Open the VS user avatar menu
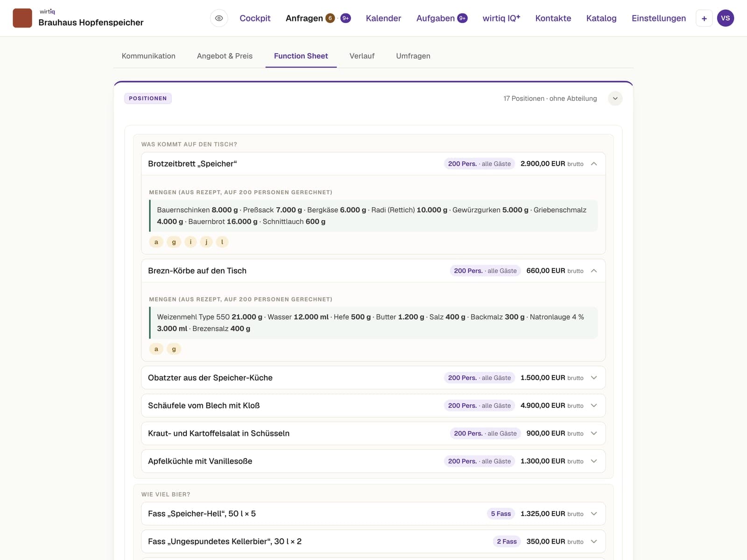The width and height of the screenshot is (747, 560). (x=726, y=18)
